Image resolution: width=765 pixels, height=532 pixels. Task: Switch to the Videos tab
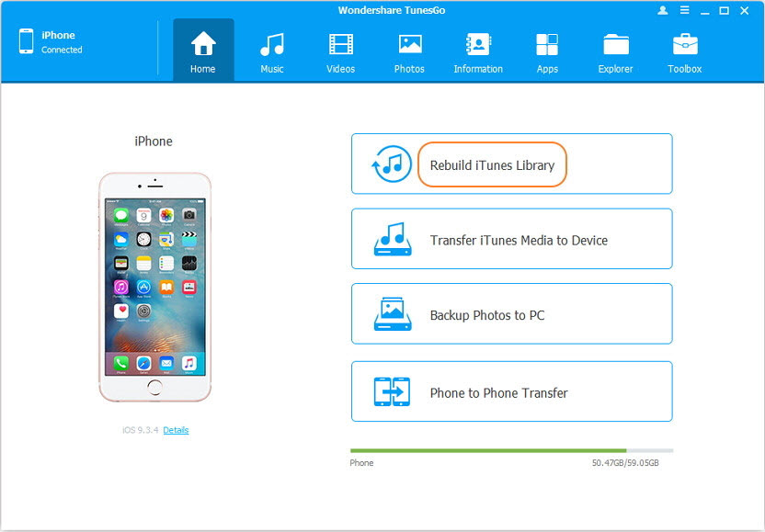click(x=340, y=51)
